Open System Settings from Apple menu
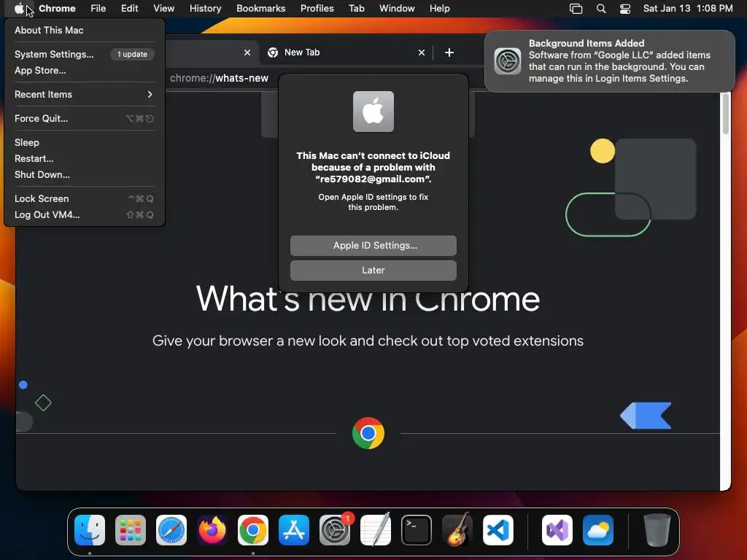Viewport: 747px width, 560px height. tap(54, 54)
